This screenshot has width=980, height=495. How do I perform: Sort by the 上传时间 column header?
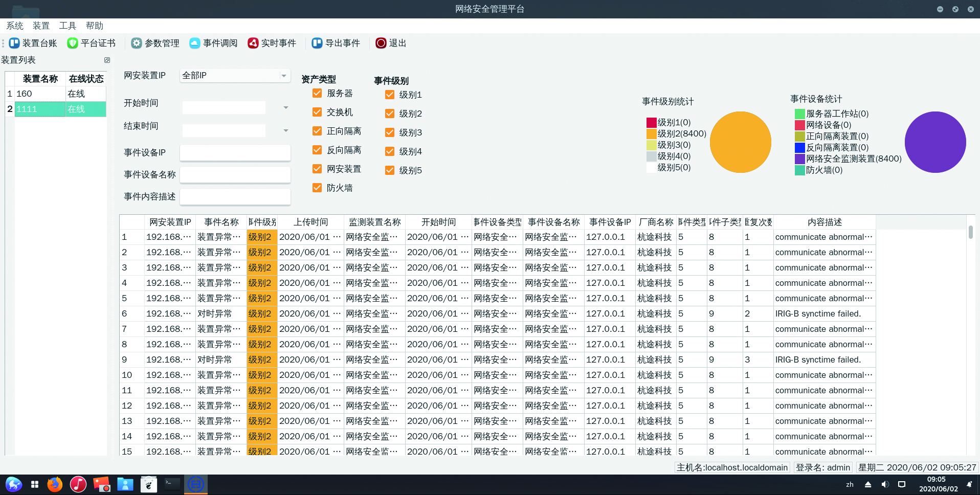tap(310, 222)
